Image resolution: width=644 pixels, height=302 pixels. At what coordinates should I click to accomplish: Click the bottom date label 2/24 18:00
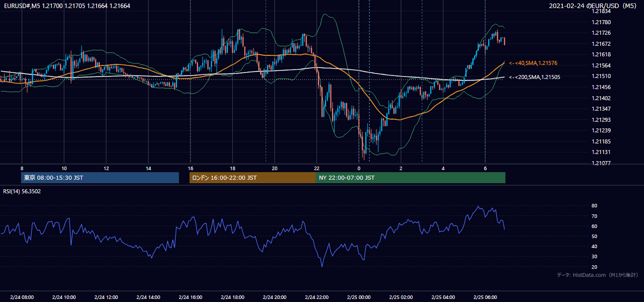click(x=232, y=297)
